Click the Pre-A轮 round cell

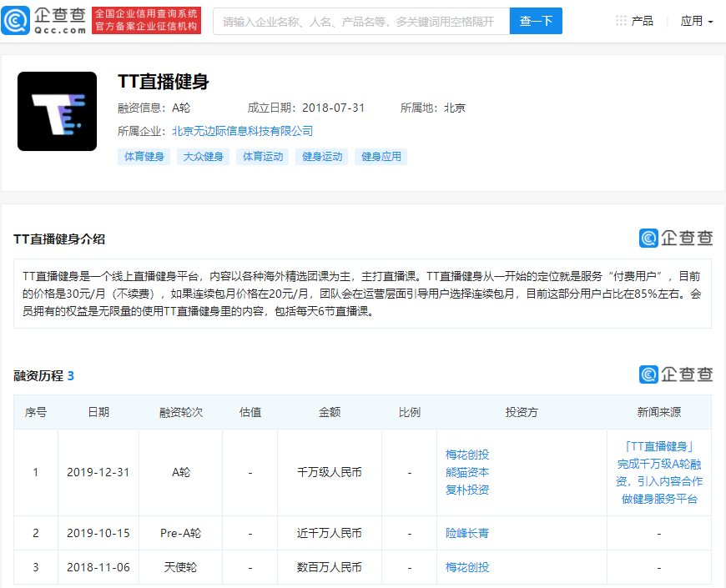click(180, 534)
